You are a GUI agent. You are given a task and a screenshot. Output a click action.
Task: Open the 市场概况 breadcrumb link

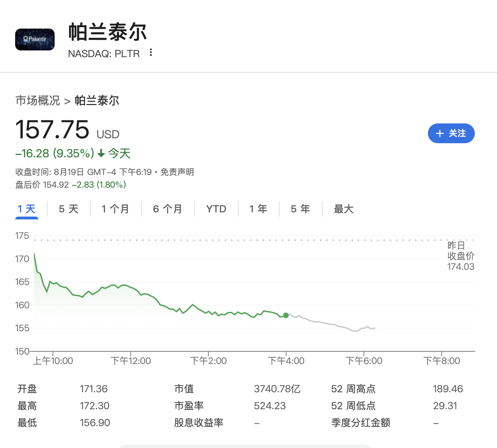(38, 101)
